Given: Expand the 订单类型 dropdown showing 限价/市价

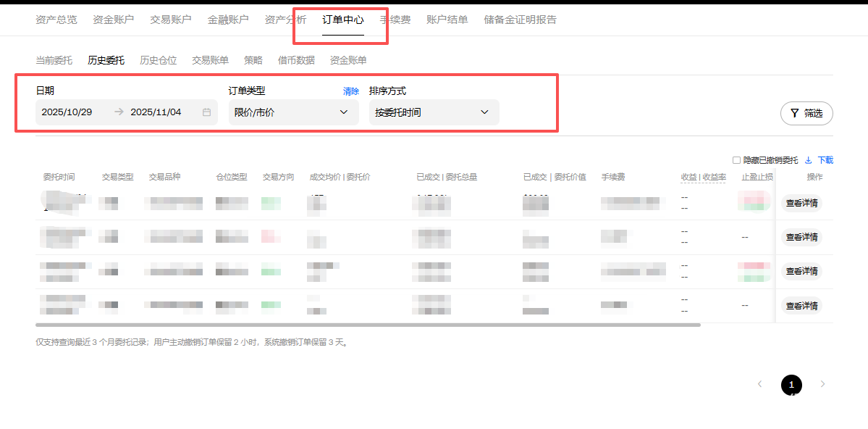Looking at the screenshot, I should point(293,112).
